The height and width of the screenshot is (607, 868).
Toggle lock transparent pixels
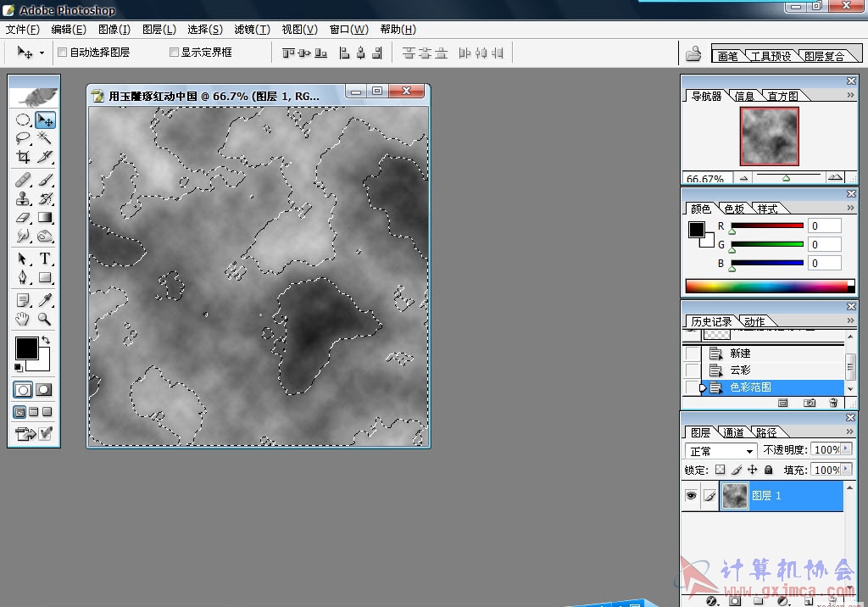point(720,470)
